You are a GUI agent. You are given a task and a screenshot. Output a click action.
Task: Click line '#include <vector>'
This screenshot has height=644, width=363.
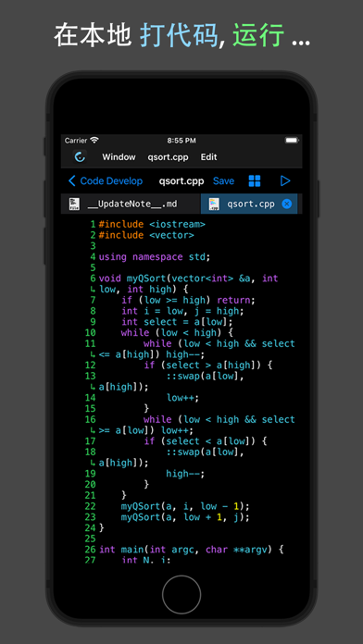(146, 235)
